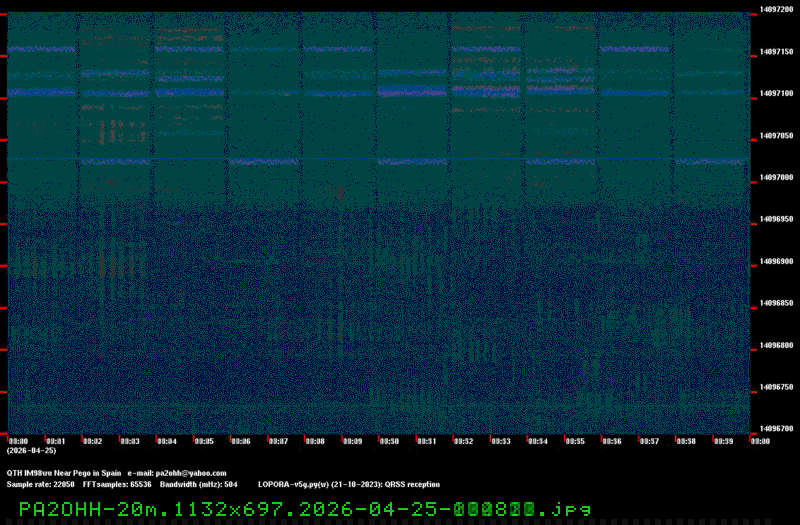This screenshot has height=525, width=800.
Task: Choose the 14096850 frequency tick label
Action: (x=777, y=303)
